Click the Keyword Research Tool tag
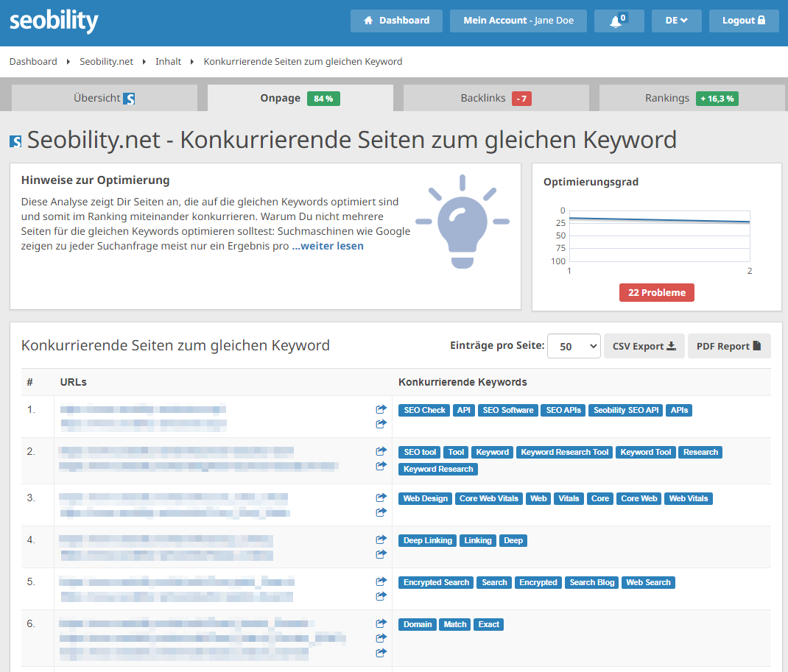The image size is (788, 672). tap(564, 452)
